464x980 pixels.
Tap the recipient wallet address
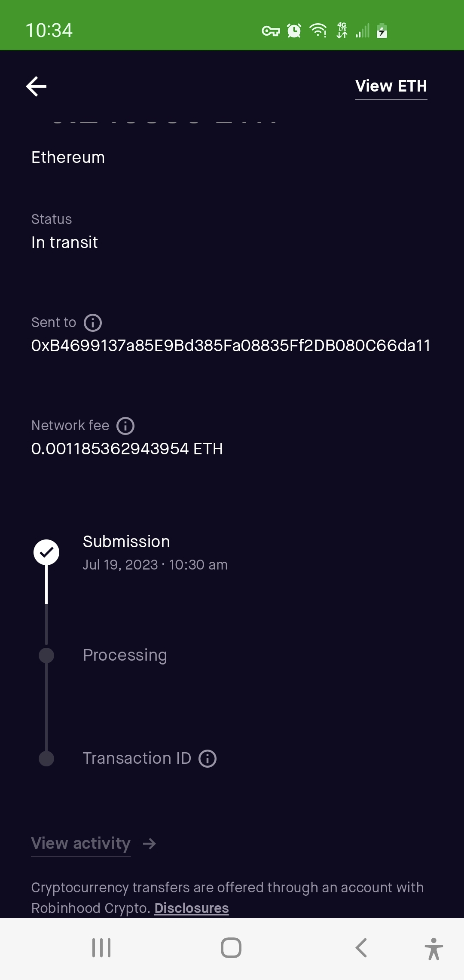tap(231, 346)
